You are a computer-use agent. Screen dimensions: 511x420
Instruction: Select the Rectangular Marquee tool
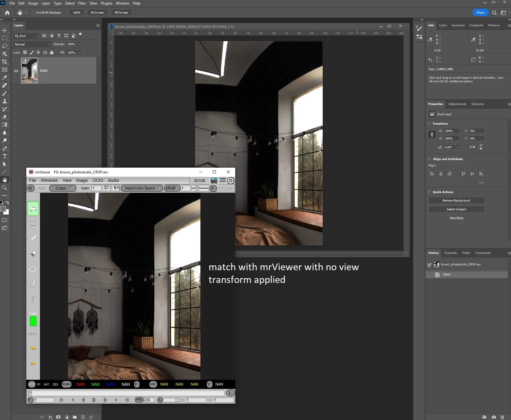(x=5, y=38)
